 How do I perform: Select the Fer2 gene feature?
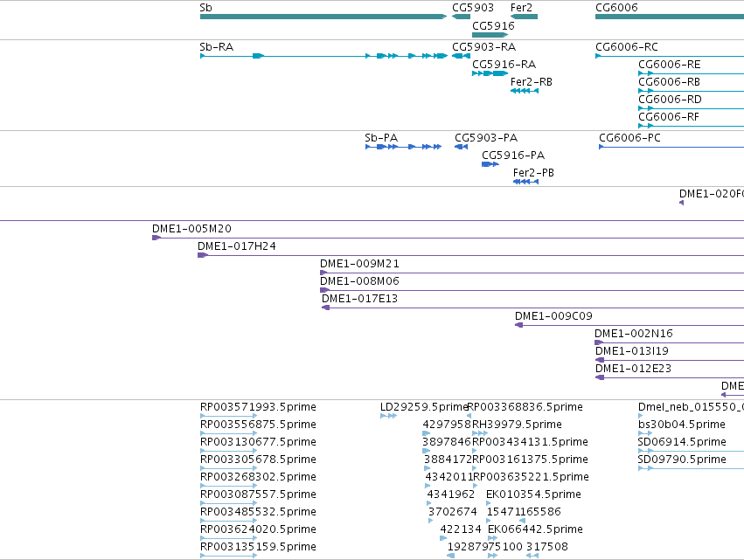(524, 17)
